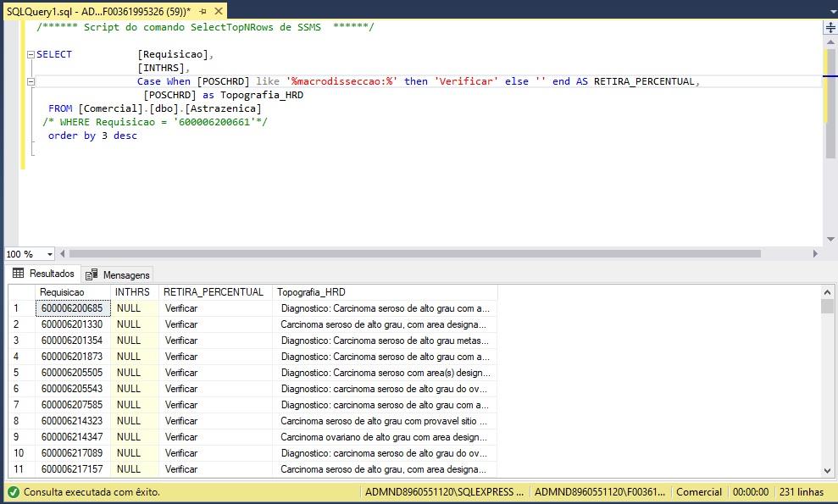Pin the SQLQuery1.sql tab
Viewport: 838px width, 504px height.
coord(203,11)
